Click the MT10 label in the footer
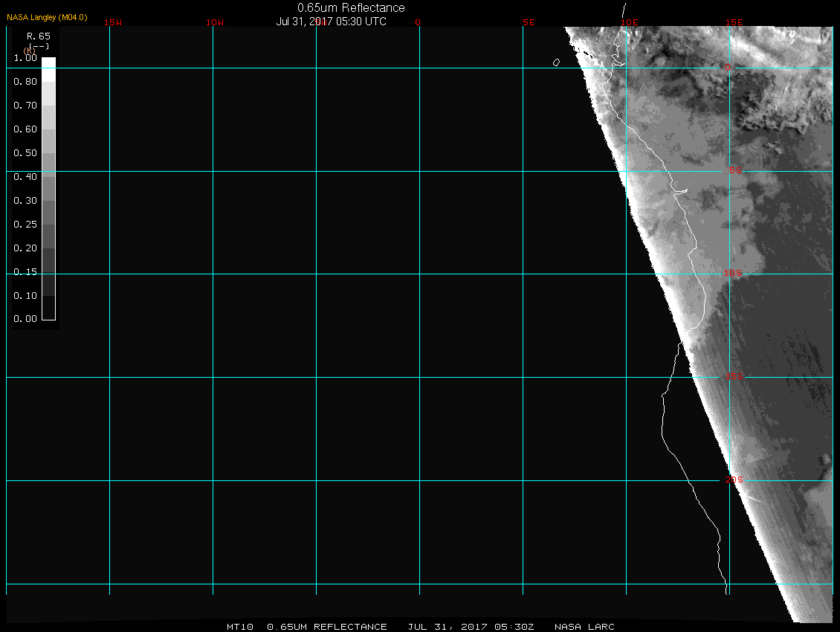Viewport: 840px width, 632px height. point(240,627)
